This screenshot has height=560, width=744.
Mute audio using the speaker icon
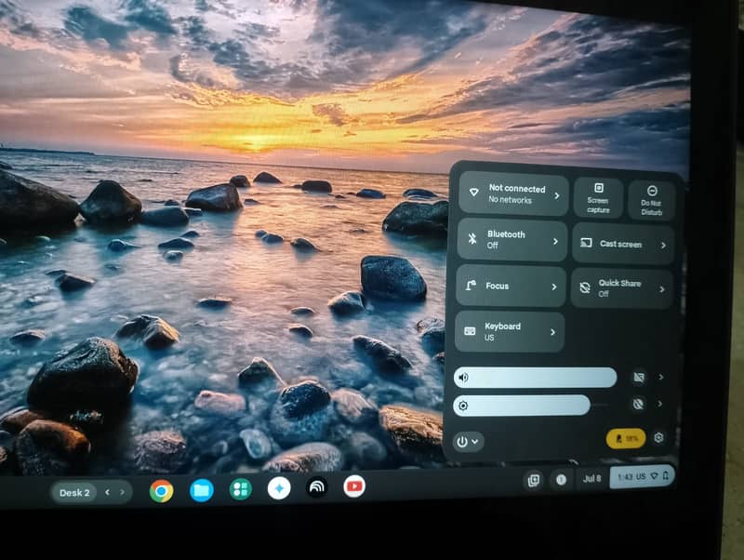pos(463,378)
